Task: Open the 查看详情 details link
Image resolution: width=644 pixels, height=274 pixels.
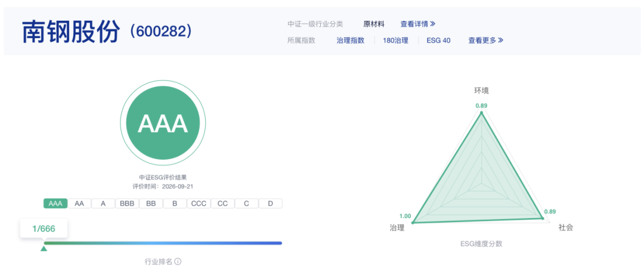Action: 417,24
